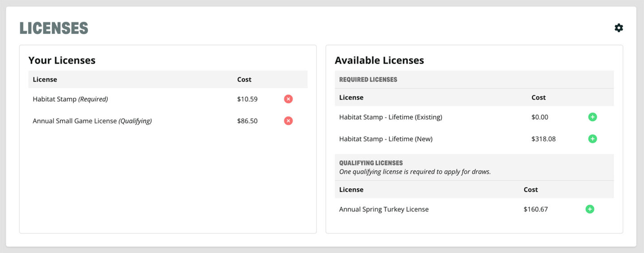Click the $318.08 lifetime stamp cost
The image size is (644, 253).
click(x=543, y=139)
